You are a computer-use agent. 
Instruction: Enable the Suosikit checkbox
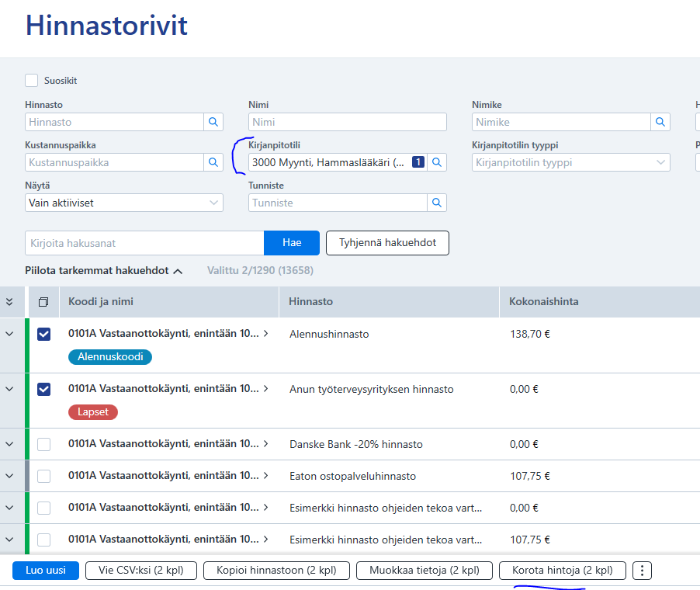point(32,80)
